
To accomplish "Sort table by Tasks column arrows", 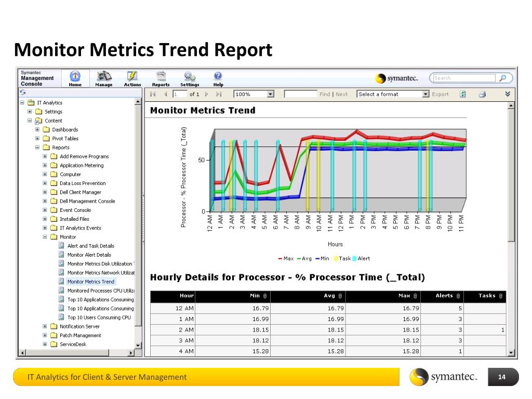I will click(501, 296).
